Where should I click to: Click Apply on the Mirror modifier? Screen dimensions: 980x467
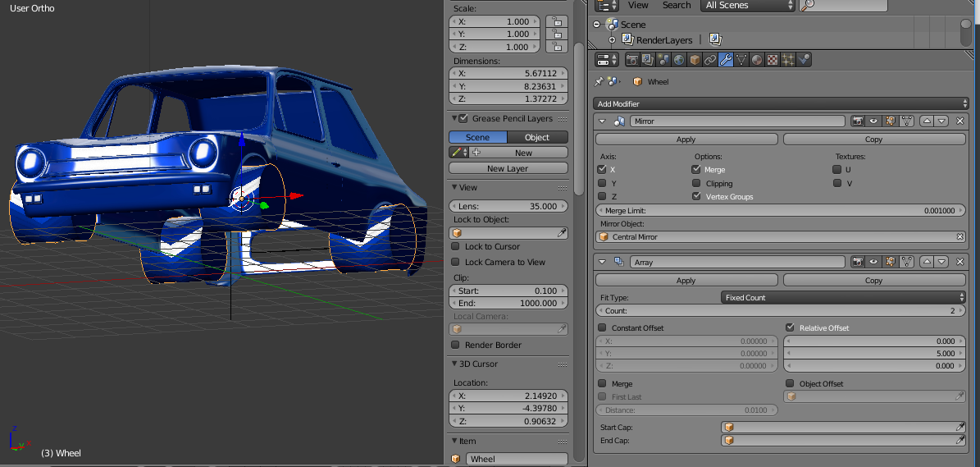tap(686, 140)
